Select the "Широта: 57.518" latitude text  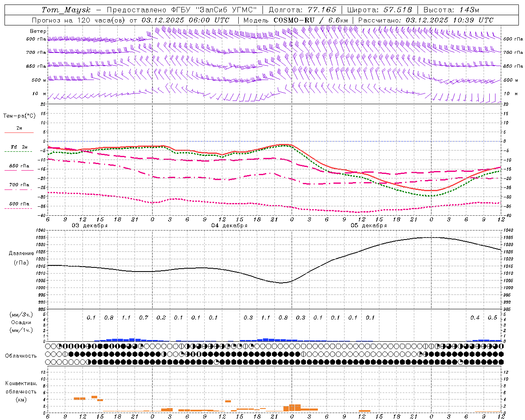click(x=379, y=10)
